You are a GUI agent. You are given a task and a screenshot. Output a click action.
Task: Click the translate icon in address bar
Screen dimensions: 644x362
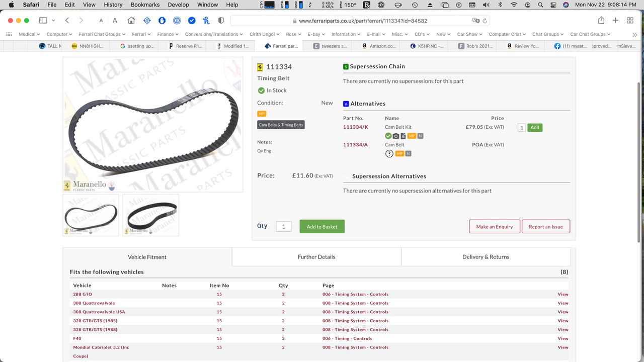point(475,21)
